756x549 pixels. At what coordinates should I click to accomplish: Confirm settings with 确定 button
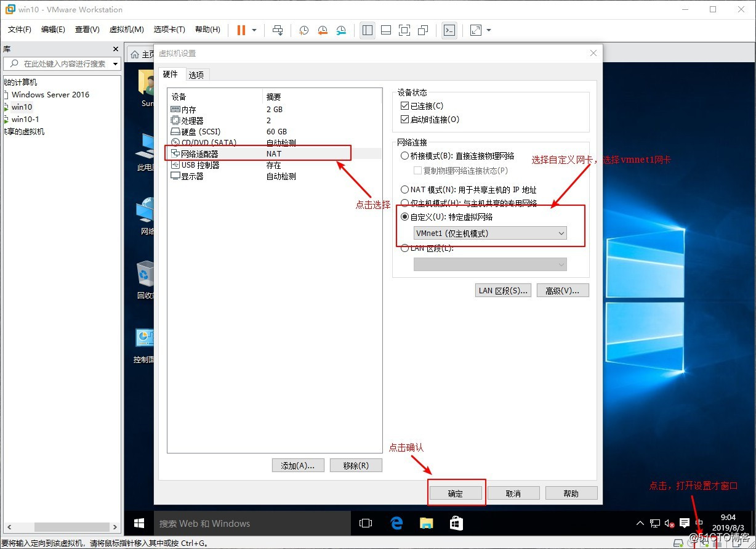click(456, 493)
